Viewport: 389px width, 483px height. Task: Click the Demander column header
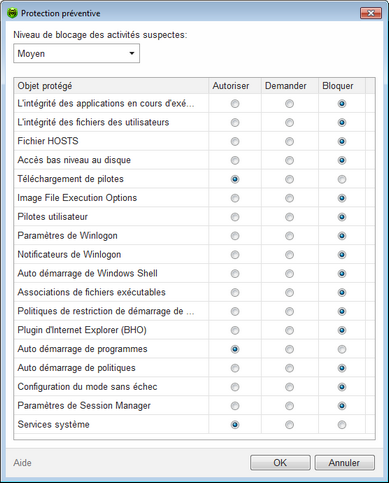click(290, 86)
